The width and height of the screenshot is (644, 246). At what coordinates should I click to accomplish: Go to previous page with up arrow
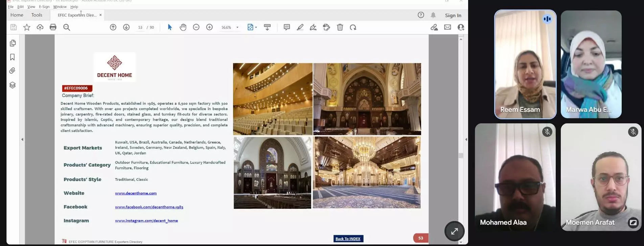[113, 27]
